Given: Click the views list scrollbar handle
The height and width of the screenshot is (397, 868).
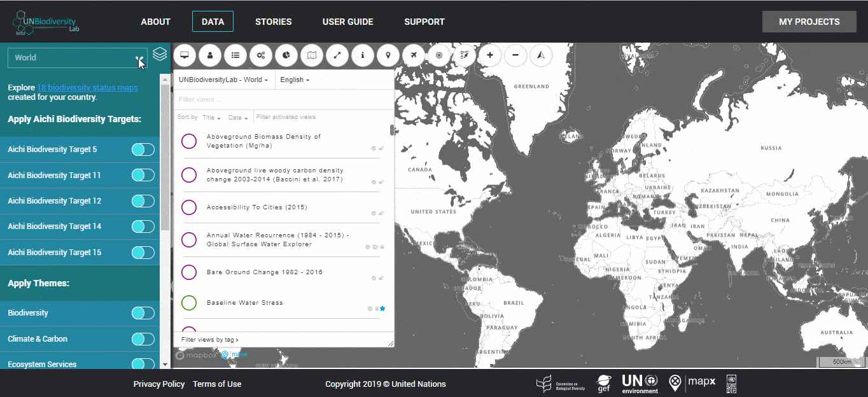Looking at the screenshot, I should click(x=392, y=130).
